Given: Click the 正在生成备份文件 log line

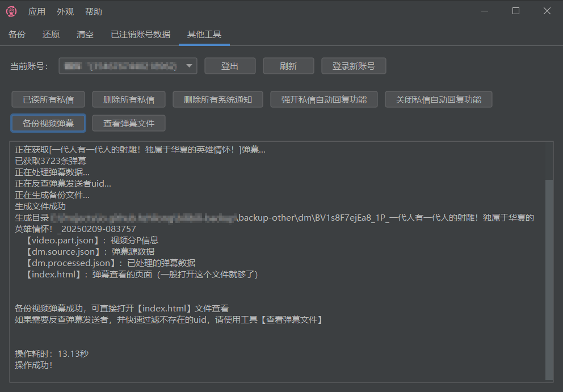Looking at the screenshot, I should (x=52, y=195).
